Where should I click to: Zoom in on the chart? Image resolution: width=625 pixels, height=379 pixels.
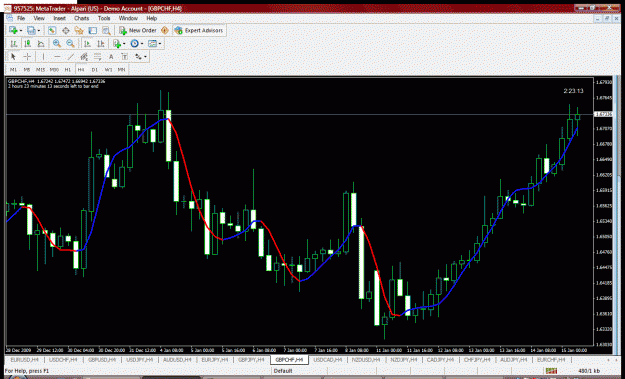pos(57,43)
